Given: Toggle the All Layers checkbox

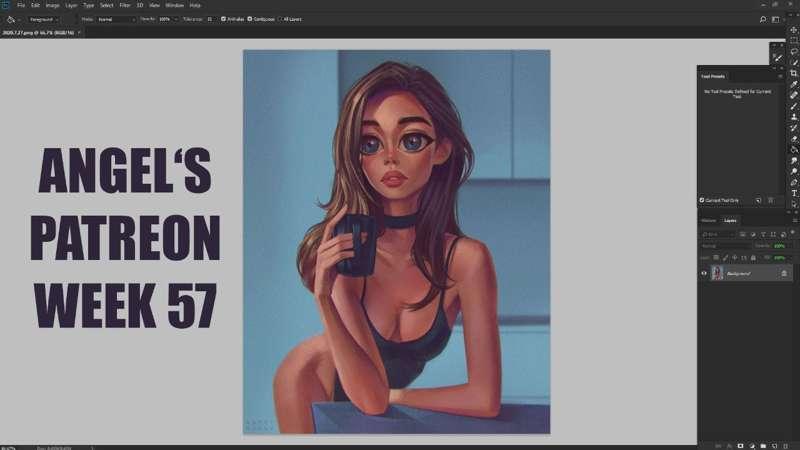Looking at the screenshot, I should (281, 19).
